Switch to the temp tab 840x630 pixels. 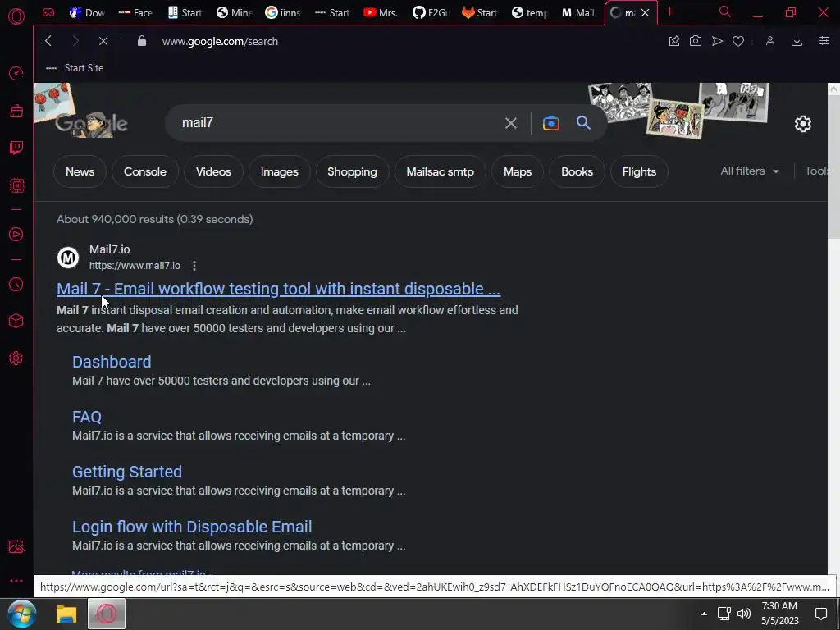point(530,12)
